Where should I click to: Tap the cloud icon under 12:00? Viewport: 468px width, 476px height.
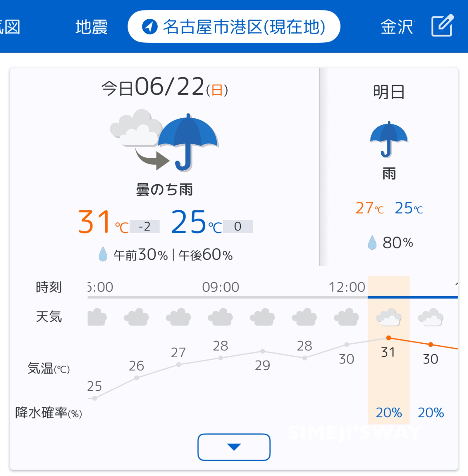pos(346,317)
